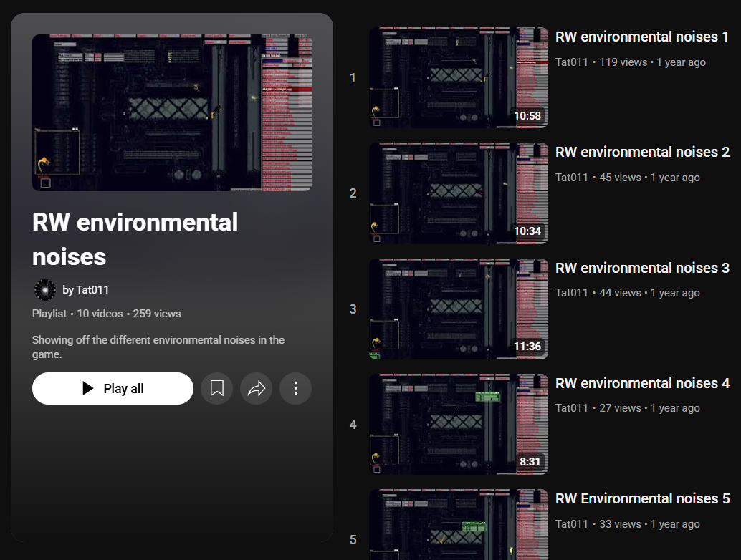Image resolution: width=741 pixels, height=560 pixels.
Task: Click the 10 videos count text
Action: [100, 314]
